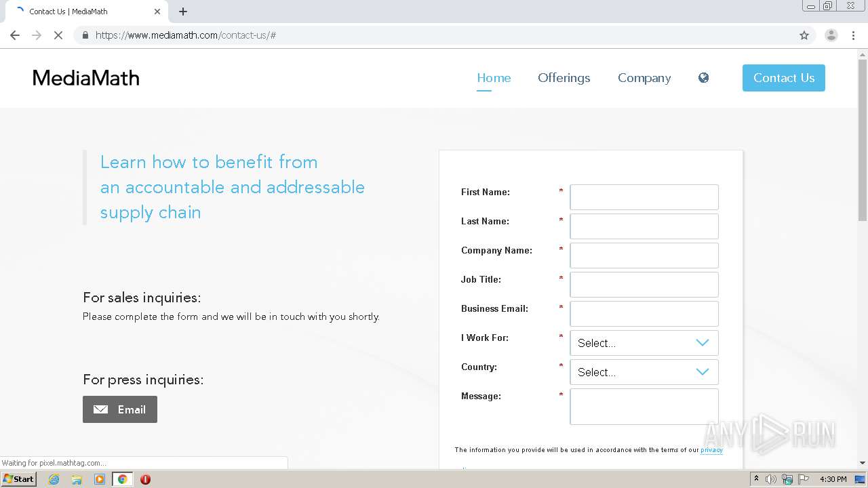Click the Windows Start button

19,479
